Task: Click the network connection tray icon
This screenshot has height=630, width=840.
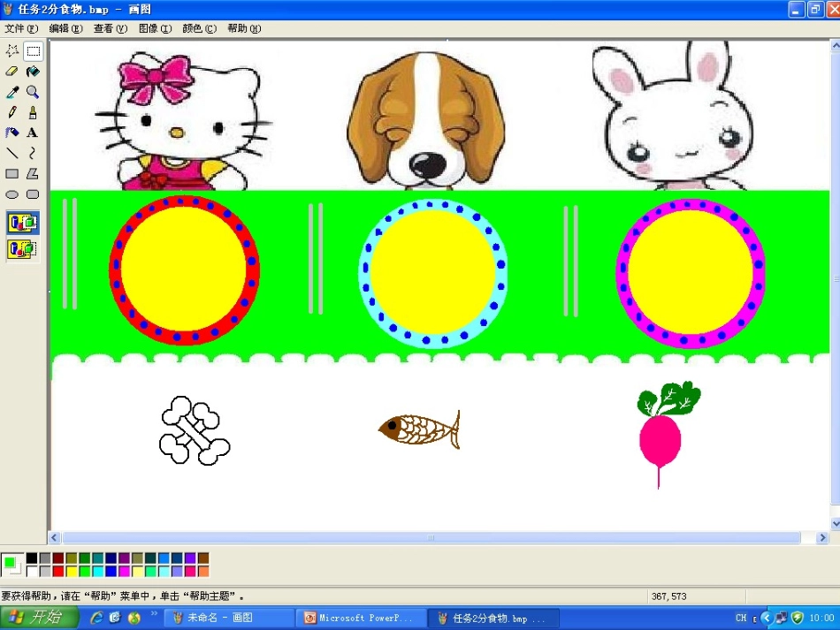Action: pyautogui.click(x=782, y=618)
